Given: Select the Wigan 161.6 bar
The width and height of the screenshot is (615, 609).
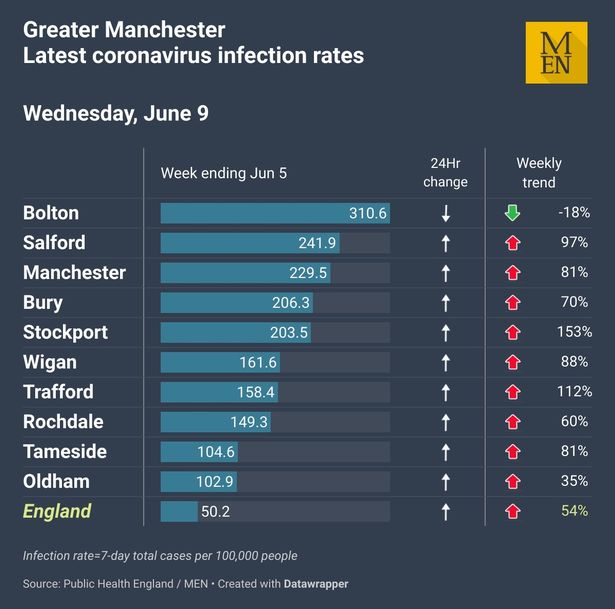Looking at the screenshot, I should [x=220, y=362].
